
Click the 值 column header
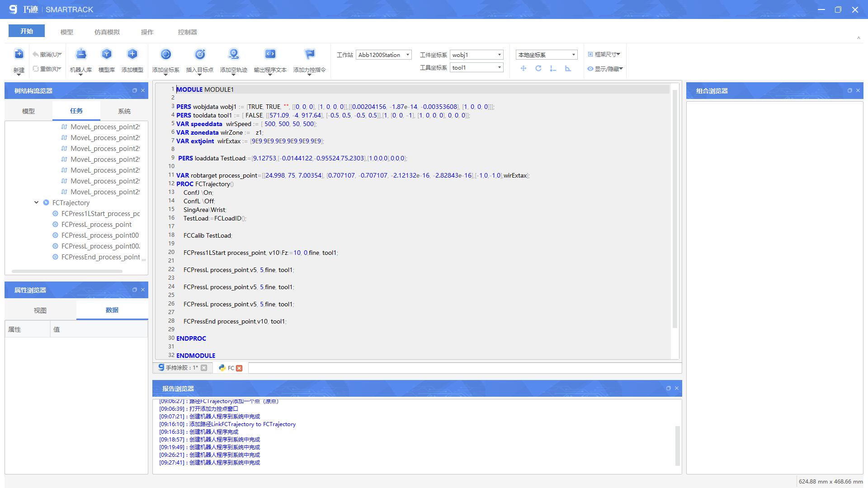point(99,329)
